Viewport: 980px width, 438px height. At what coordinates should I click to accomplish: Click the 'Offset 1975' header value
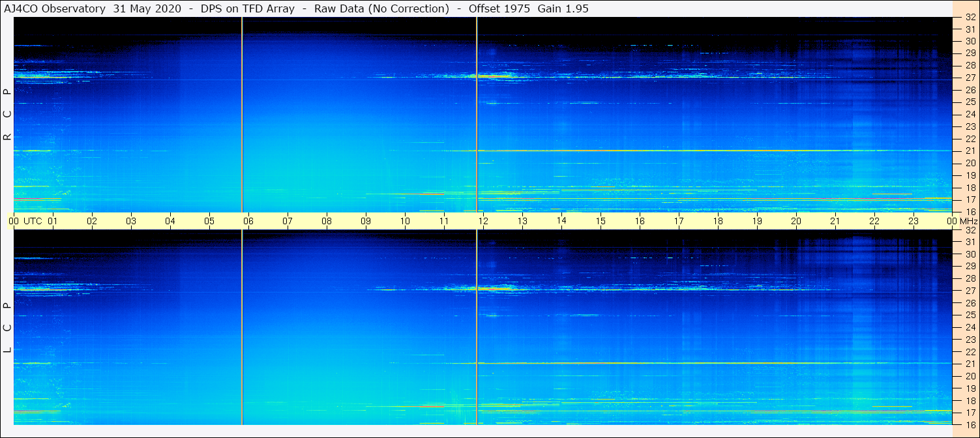499,8
